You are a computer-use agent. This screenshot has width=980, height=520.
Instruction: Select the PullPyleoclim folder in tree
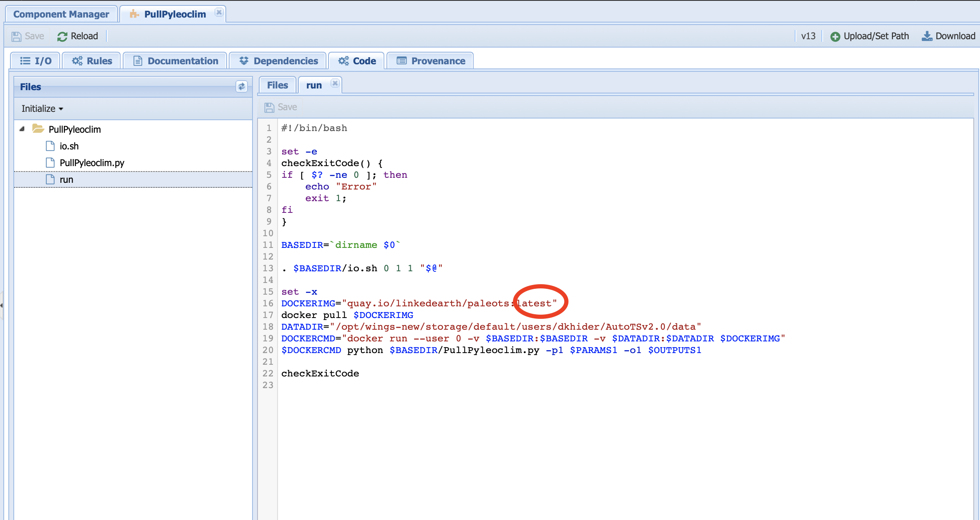[x=75, y=129]
